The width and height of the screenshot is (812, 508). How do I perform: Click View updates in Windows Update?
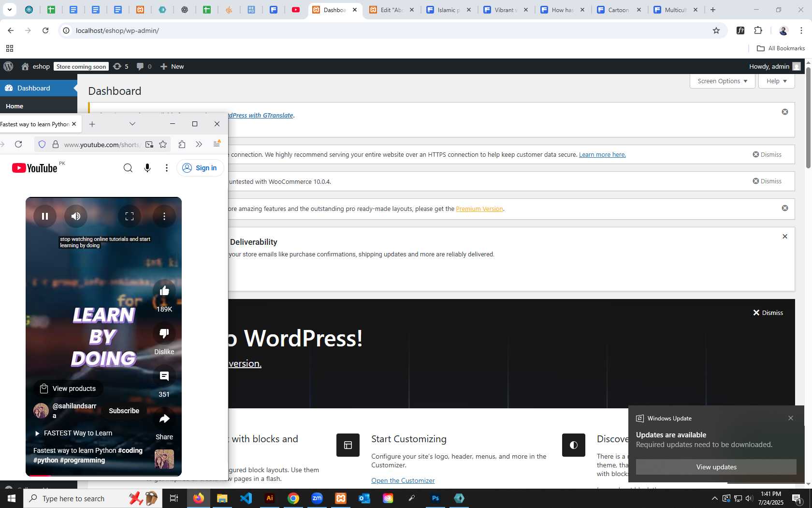coord(716,467)
